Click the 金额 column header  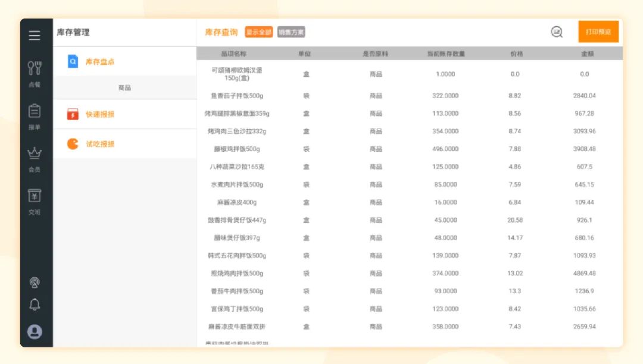[x=587, y=54]
